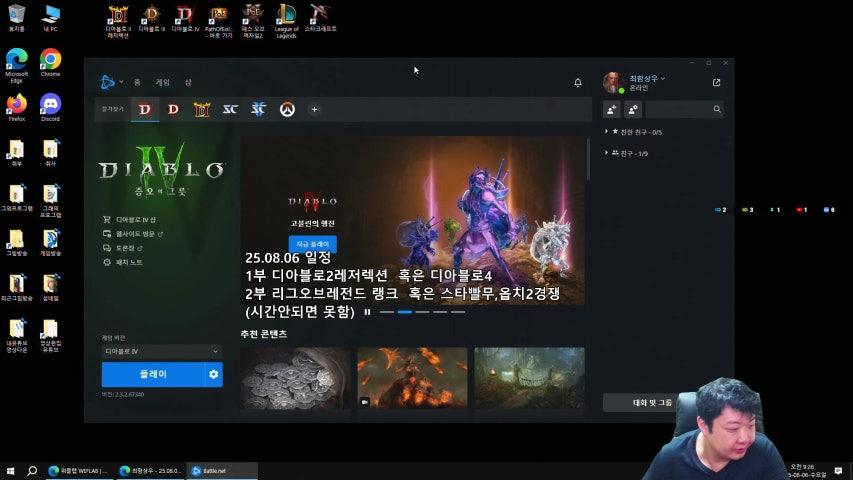This screenshot has width=853, height=480.
Task: Select the StarCraft Remastered favorites icon
Action: [230, 109]
